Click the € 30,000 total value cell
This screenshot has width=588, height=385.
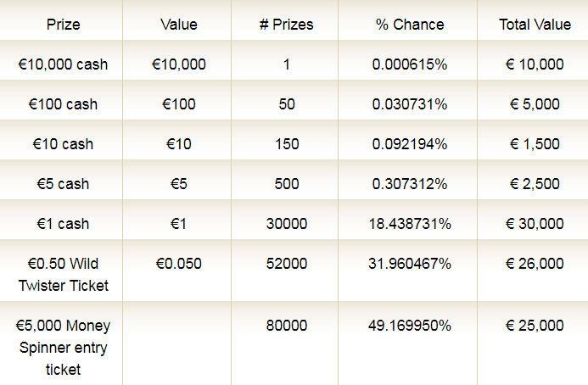(x=535, y=224)
